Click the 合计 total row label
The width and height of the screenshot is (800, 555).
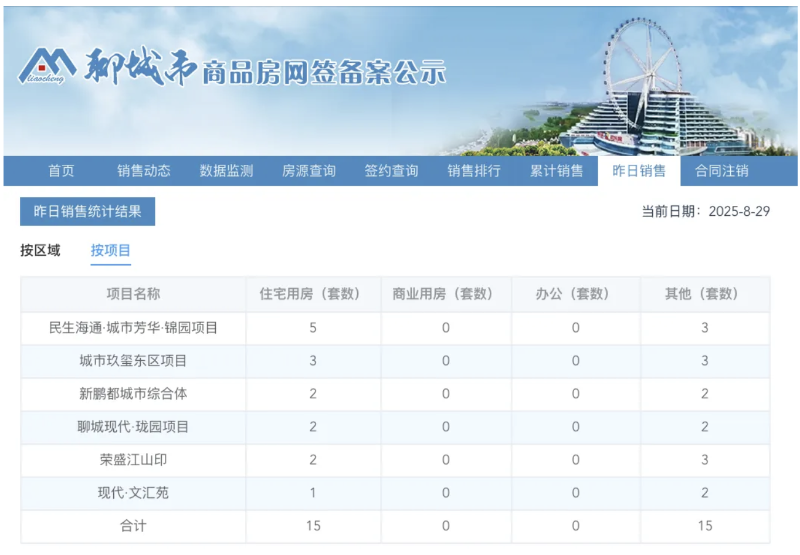[x=133, y=526]
